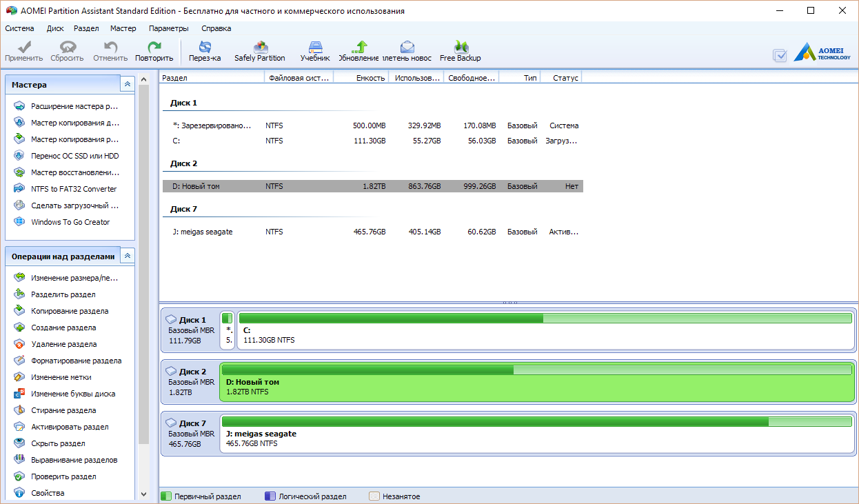Collapse the Мастера panel
Screen dimensions: 859x504
tap(128, 84)
